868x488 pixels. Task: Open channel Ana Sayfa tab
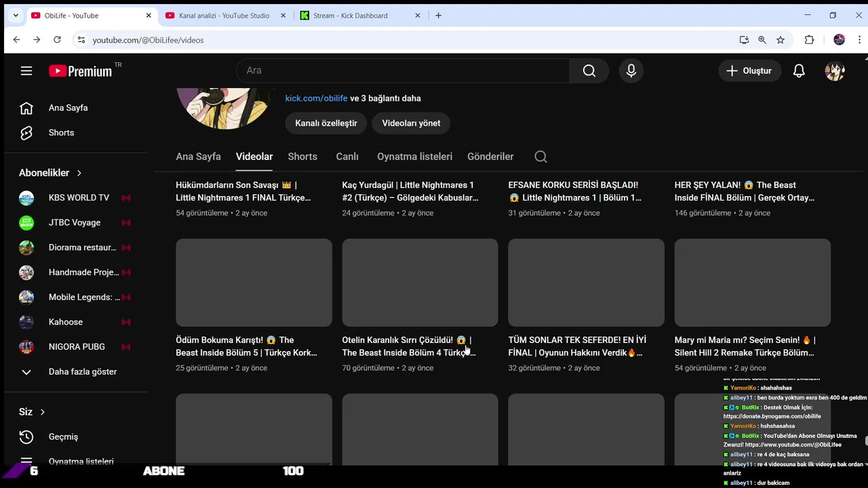198,157
